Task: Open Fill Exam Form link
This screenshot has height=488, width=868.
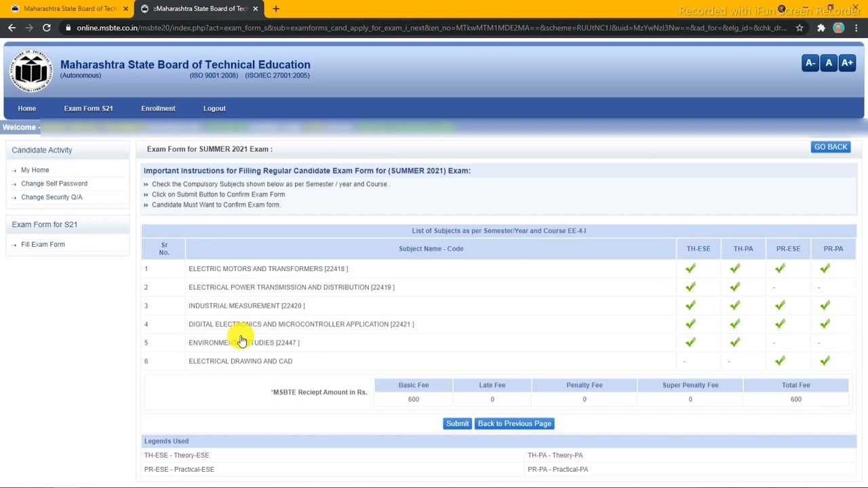Action: click(43, 245)
